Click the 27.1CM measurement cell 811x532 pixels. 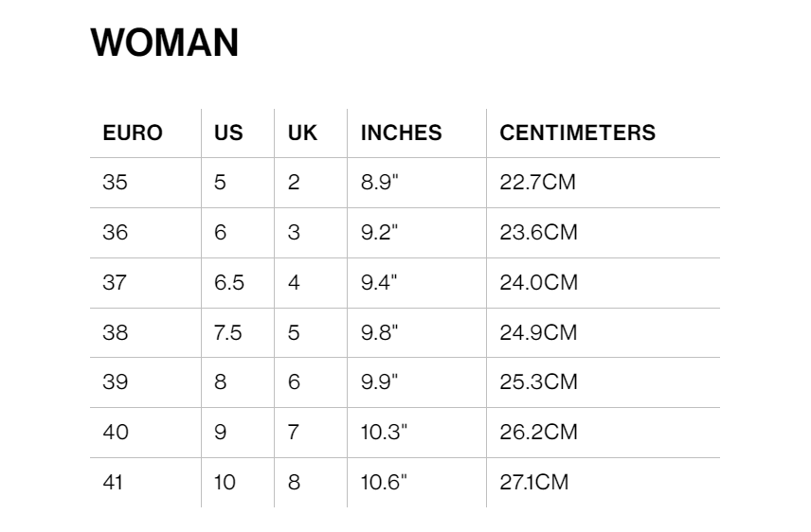point(533,482)
